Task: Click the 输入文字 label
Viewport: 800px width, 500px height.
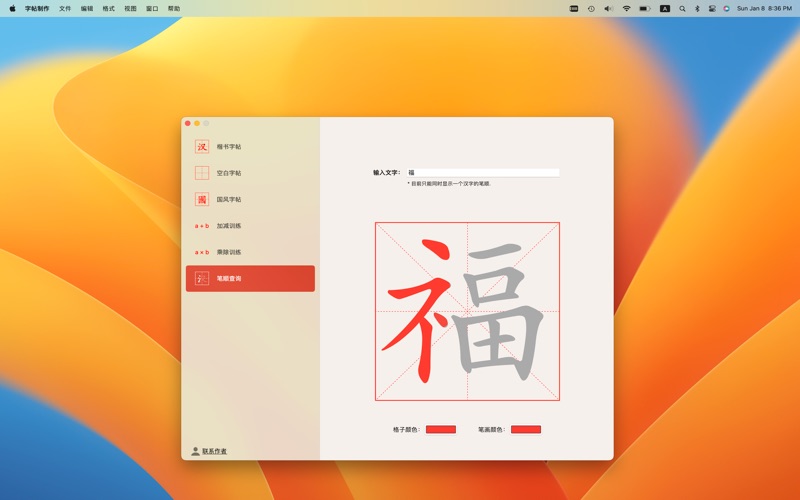Action: (387, 172)
